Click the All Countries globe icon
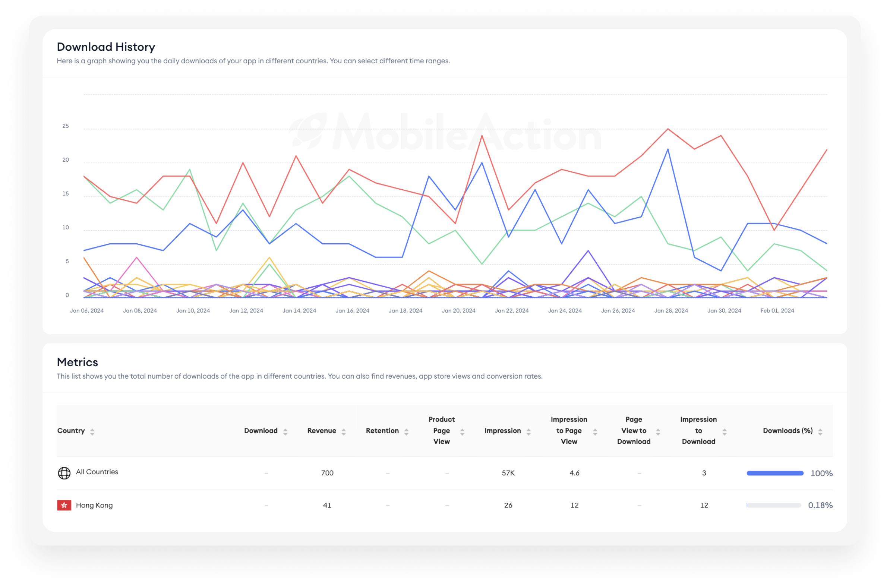 coord(64,473)
